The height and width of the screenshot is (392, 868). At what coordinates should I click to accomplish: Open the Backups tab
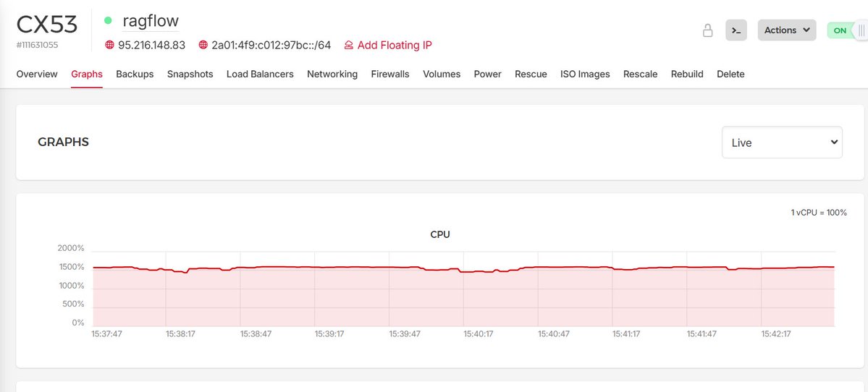coord(135,74)
